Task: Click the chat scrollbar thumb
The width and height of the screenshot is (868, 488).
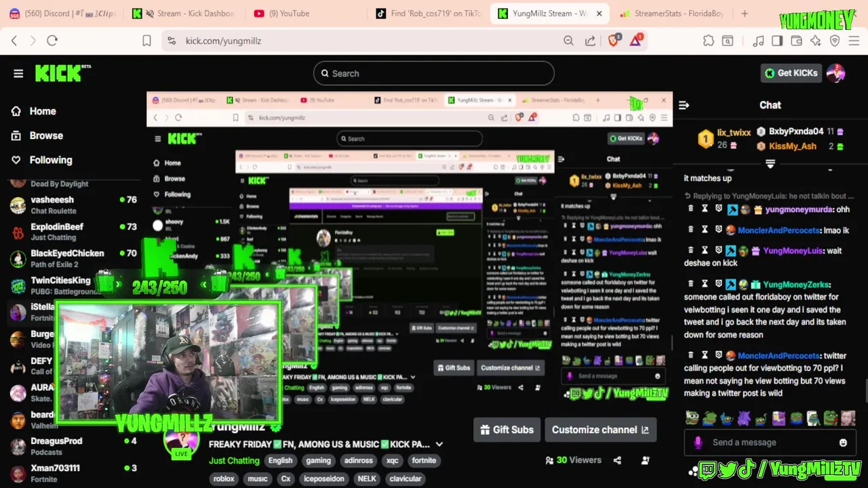Action: (865, 392)
